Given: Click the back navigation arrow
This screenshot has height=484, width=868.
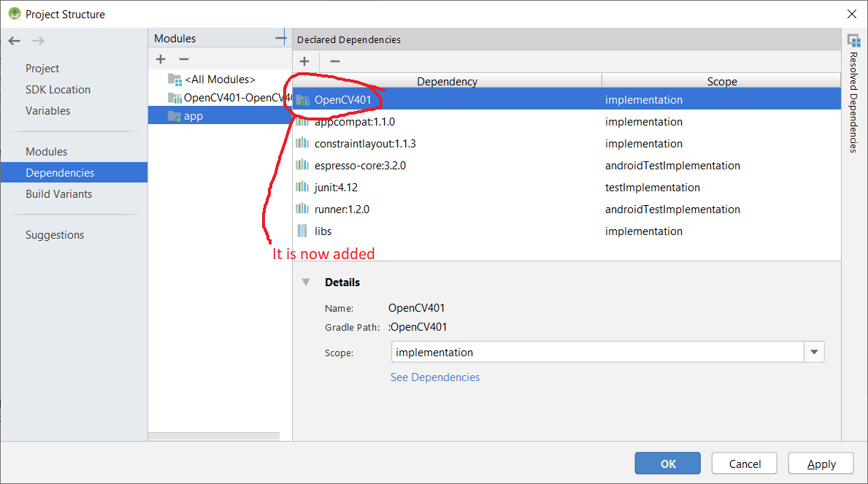Looking at the screenshot, I should click(14, 41).
